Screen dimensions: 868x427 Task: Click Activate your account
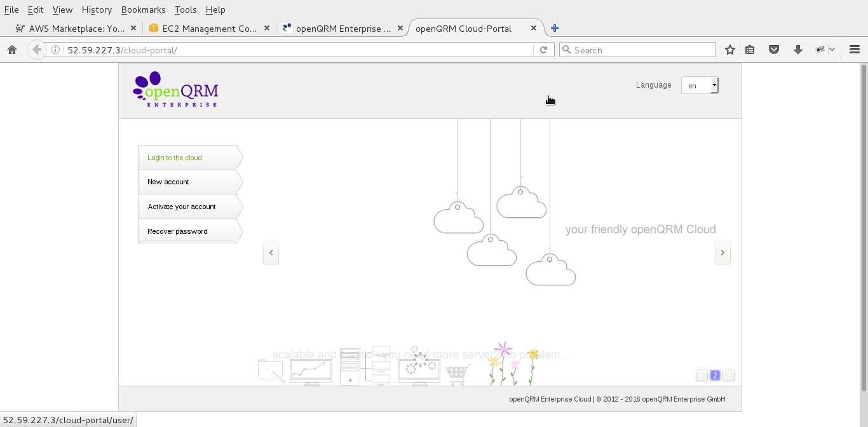[190, 207]
